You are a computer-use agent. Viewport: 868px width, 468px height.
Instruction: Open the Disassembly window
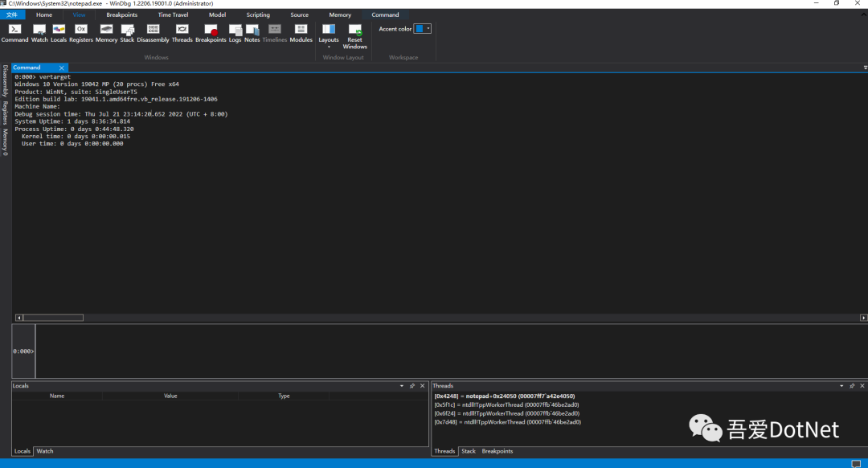(153, 33)
